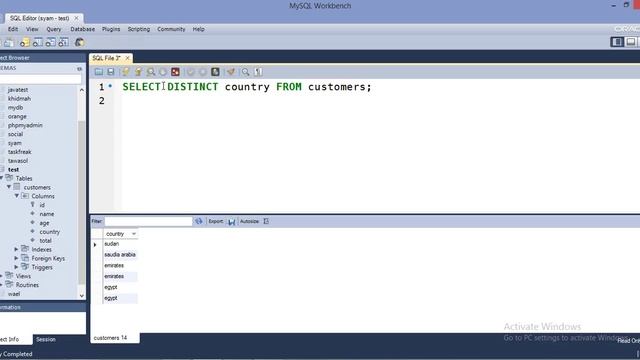Click the reconnect to DBMS icon

pyautogui.click(x=80, y=42)
